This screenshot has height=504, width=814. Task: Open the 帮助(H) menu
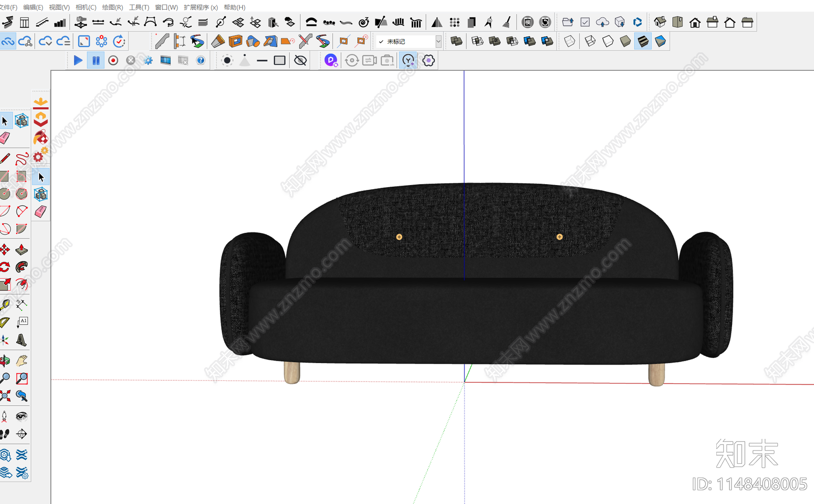[x=235, y=7]
